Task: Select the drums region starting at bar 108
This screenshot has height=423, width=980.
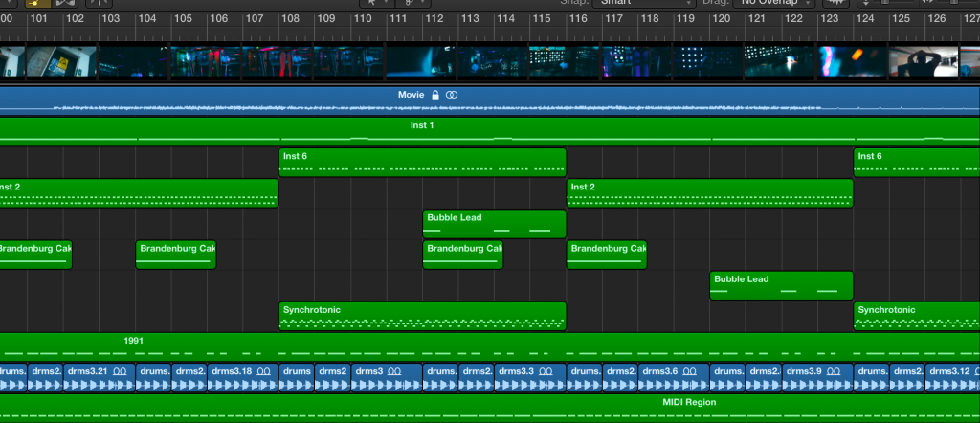Action: 297,377
